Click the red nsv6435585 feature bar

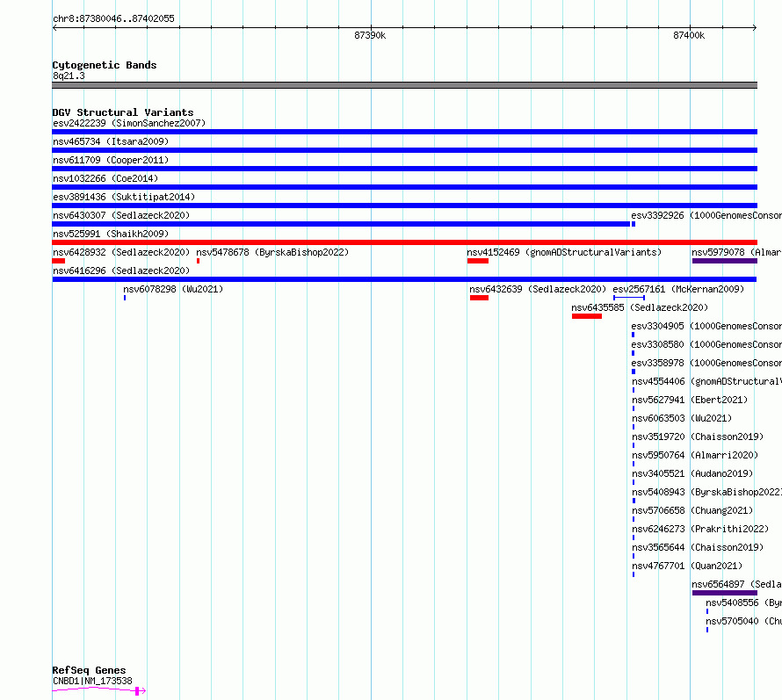tap(587, 316)
